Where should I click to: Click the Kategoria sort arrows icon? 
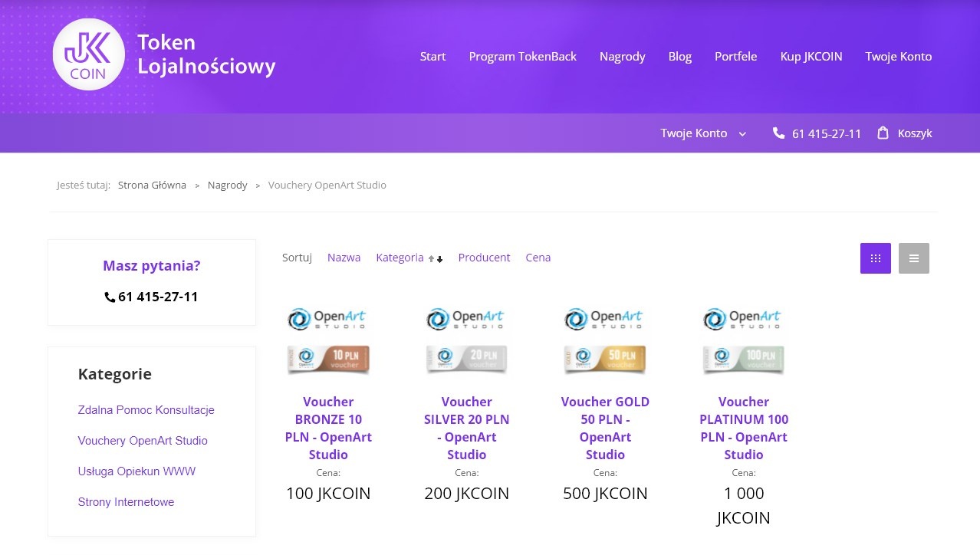pos(436,259)
